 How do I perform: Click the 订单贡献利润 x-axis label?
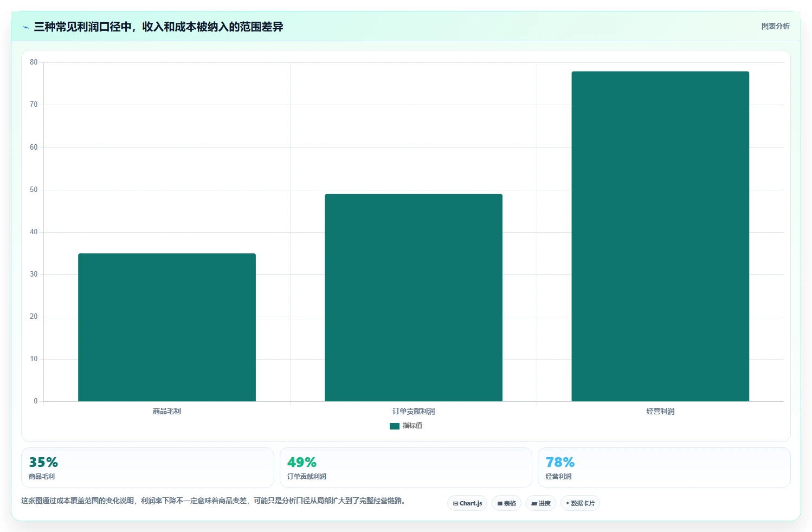coord(414,411)
